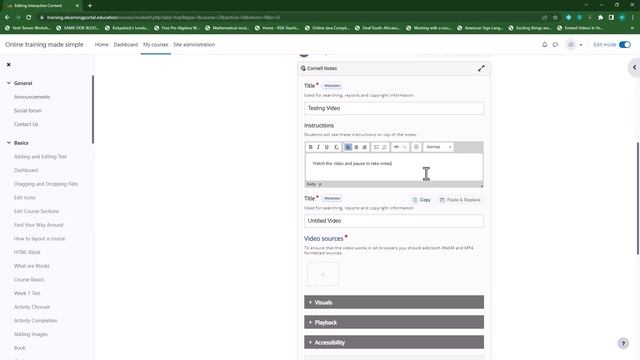The image size is (640, 360).
Task: Click Copy button for video content
Action: (421, 200)
